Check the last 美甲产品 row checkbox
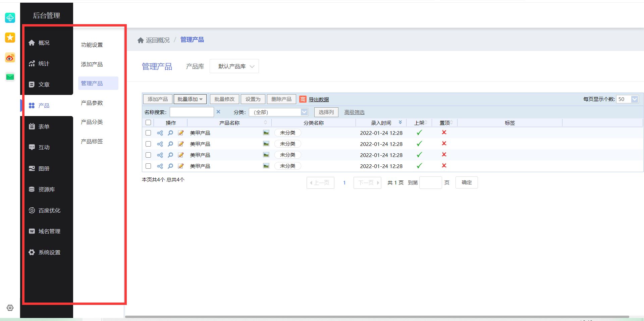Viewport: 644px width, 321px height. coord(148,166)
